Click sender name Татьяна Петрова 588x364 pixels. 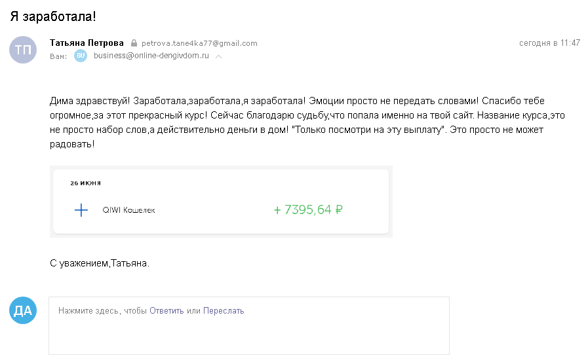(x=87, y=43)
